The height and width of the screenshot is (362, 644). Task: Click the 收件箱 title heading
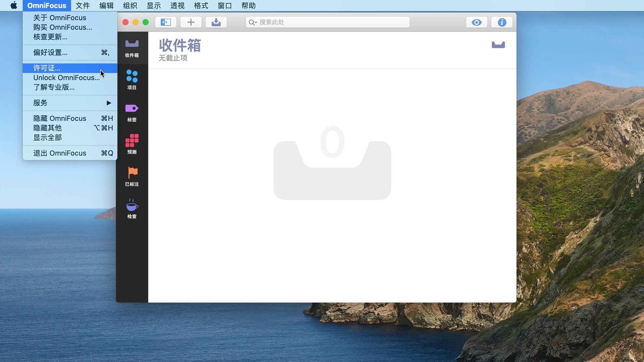180,45
